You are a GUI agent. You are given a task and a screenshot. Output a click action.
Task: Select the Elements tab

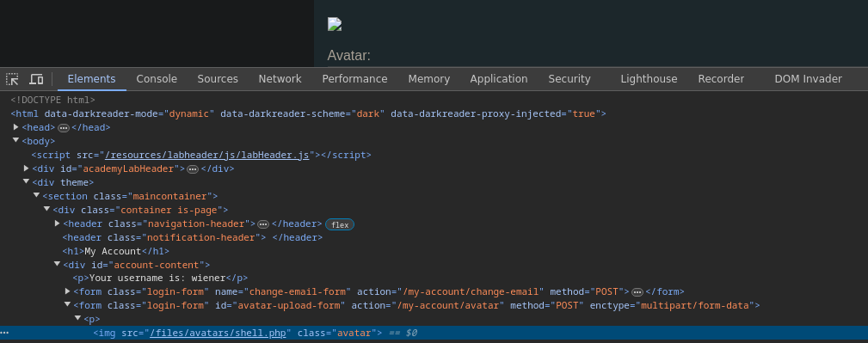tap(91, 79)
